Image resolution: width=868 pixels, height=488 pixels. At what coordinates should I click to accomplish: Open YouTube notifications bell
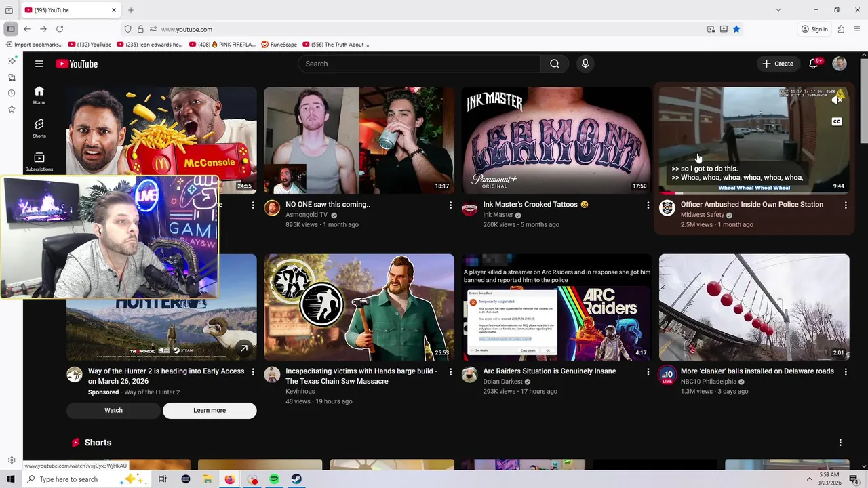pyautogui.click(x=814, y=64)
